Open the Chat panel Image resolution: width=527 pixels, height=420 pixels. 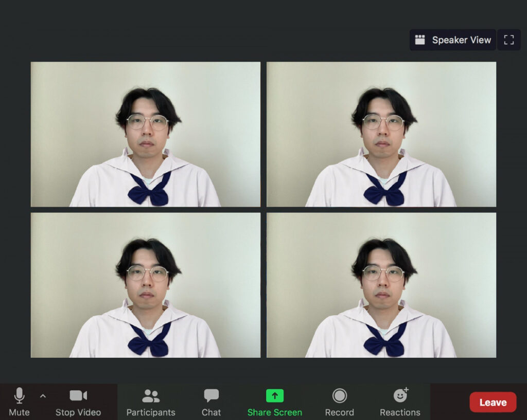pos(211,402)
